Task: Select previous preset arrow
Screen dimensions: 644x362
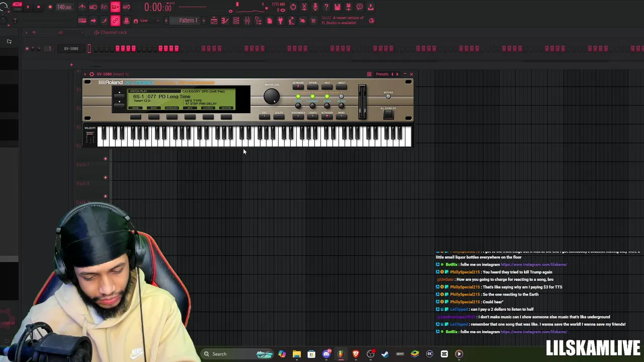Action: (392, 74)
